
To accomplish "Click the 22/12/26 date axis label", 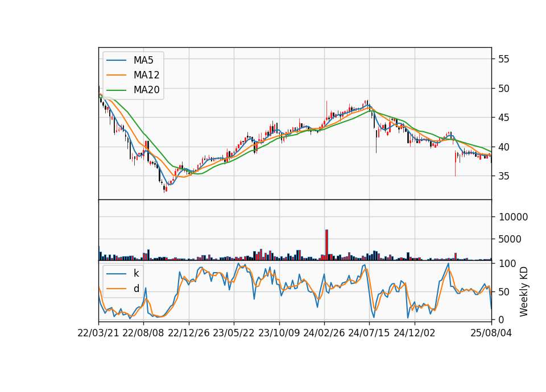I will (189, 333).
